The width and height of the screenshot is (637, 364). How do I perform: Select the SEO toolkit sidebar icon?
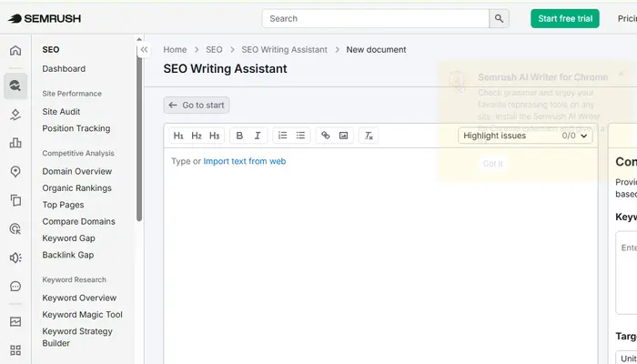click(15, 86)
